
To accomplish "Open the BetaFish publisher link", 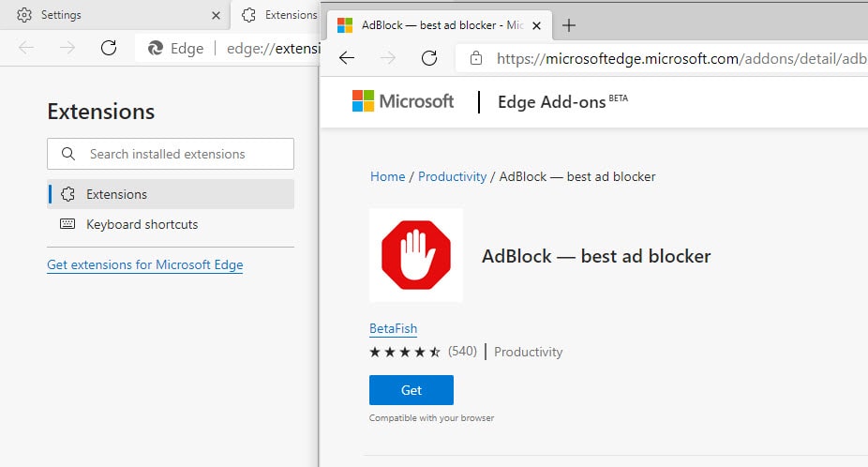I will (393, 328).
